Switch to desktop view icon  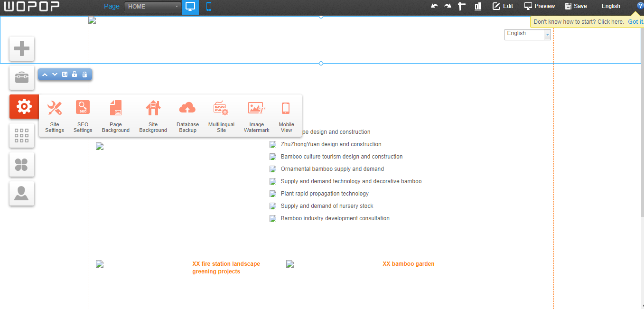190,7
